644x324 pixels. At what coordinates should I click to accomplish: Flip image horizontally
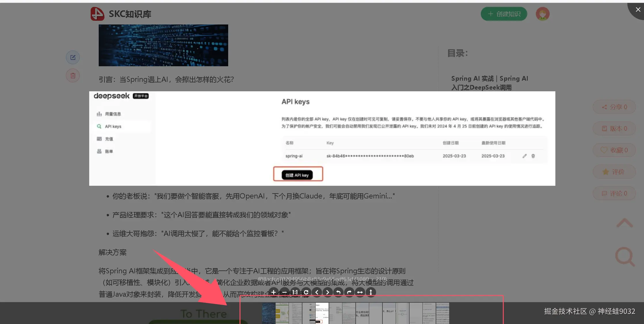click(360, 292)
